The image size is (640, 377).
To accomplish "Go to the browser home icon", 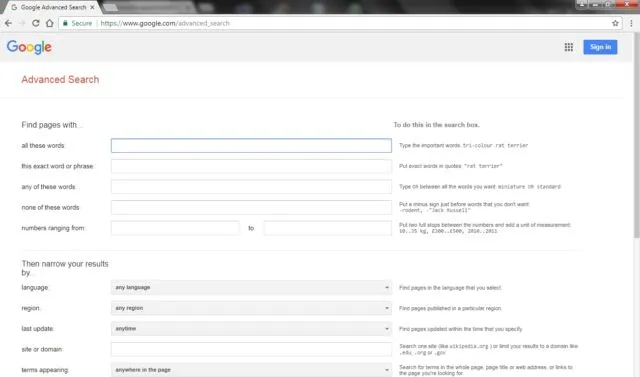I will point(49,23).
